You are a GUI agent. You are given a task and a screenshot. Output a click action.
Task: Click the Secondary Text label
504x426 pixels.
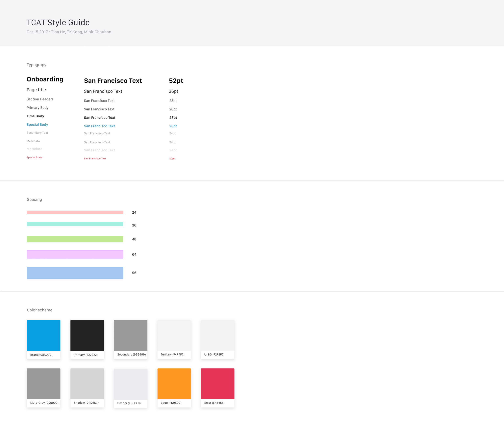[x=37, y=133]
